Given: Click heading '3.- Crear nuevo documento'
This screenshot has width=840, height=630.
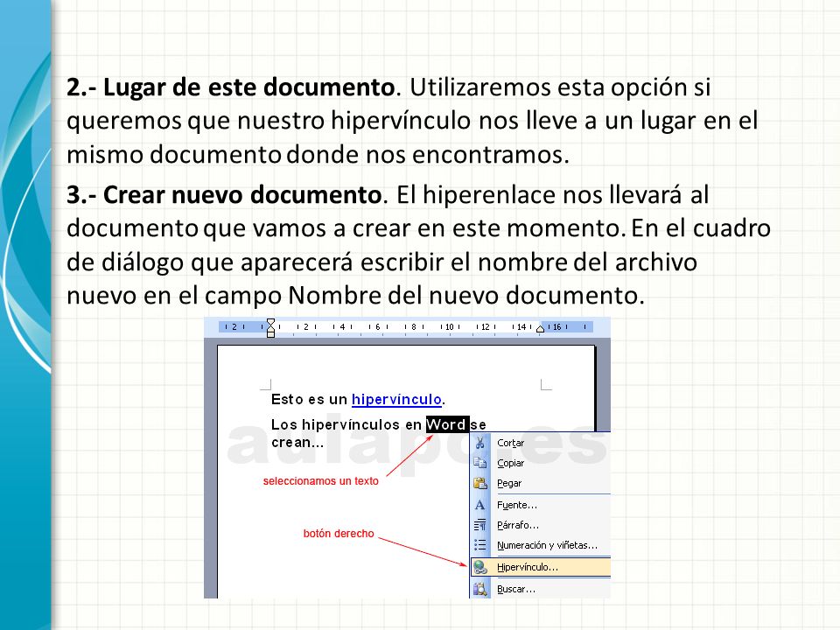Looking at the screenshot, I should pyautogui.click(x=224, y=194).
